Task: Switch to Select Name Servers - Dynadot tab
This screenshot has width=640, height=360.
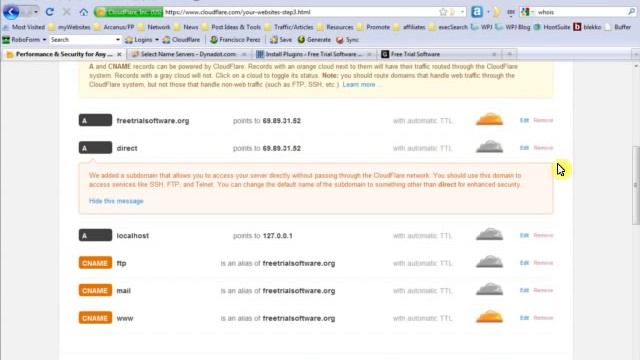Action: point(189,54)
